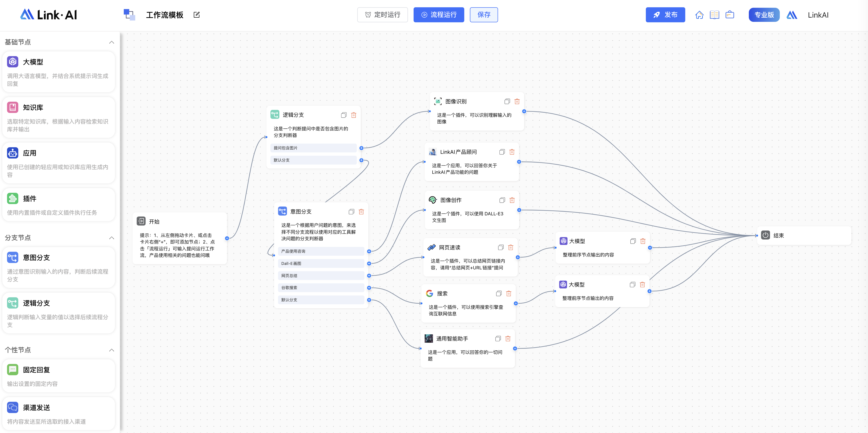Open the home icon in header

699,15
